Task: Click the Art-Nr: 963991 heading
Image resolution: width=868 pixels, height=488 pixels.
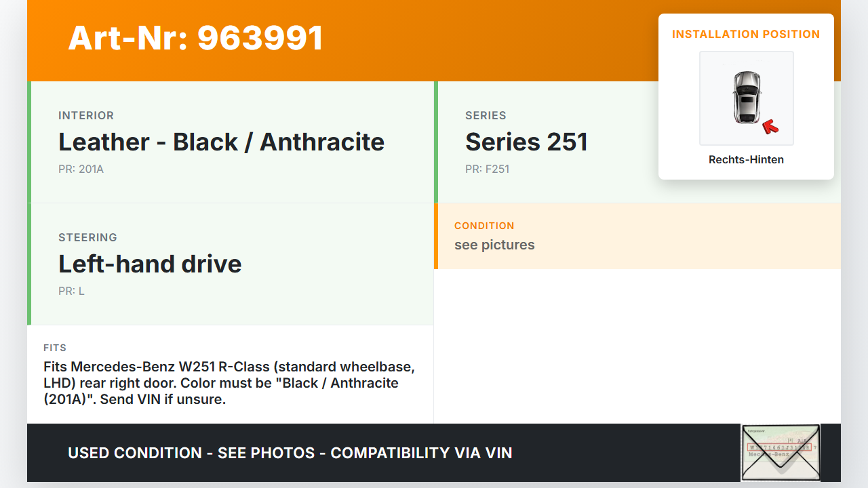Action: [x=195, y=39]
